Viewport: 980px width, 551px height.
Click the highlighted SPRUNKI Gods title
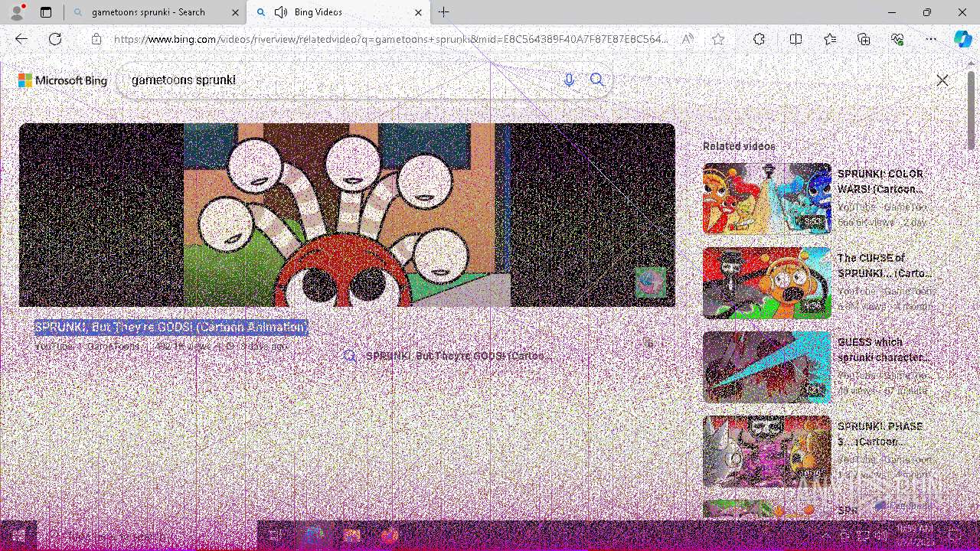[171, 328]
